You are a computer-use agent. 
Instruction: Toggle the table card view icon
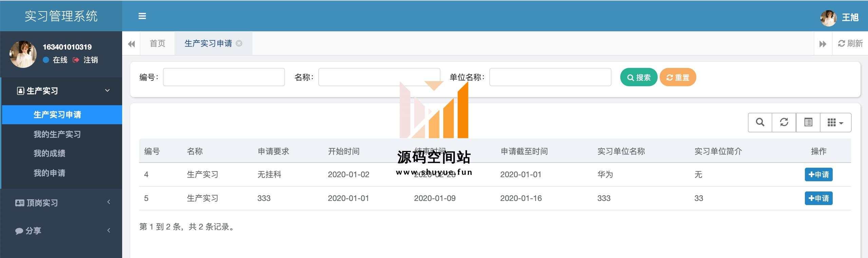pos(808,122)
